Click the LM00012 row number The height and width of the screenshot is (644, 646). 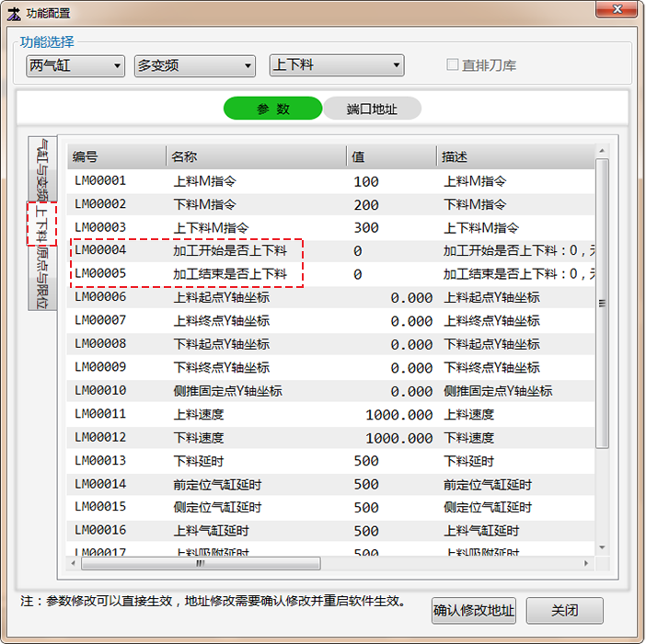100,437
